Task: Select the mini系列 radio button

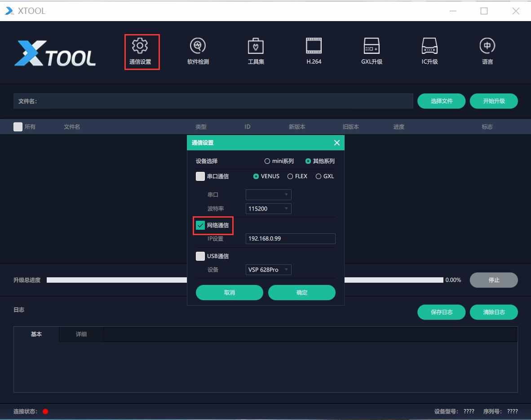Action: click(267, 161)
